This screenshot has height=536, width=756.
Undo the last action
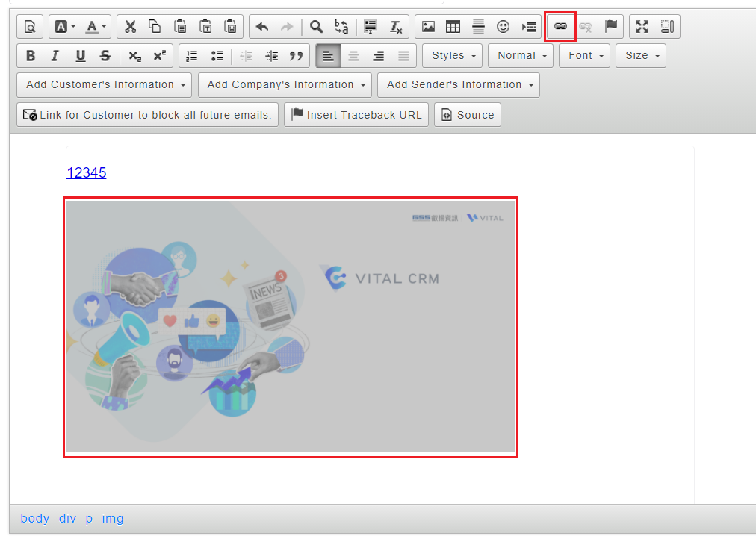[x=261, y=27]
